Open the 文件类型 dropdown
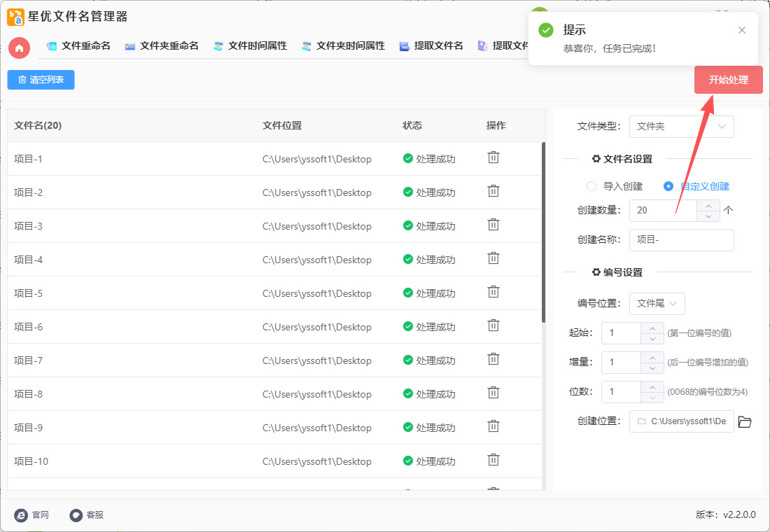 coord(681,127)
